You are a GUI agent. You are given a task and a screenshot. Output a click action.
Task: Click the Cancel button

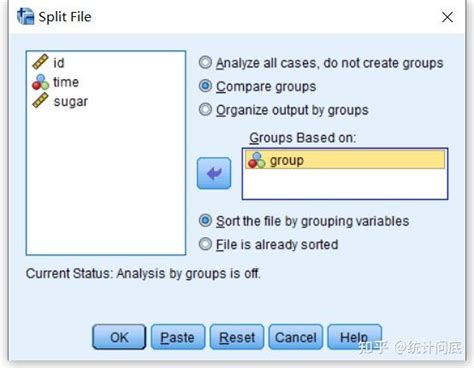pos(296,337)
